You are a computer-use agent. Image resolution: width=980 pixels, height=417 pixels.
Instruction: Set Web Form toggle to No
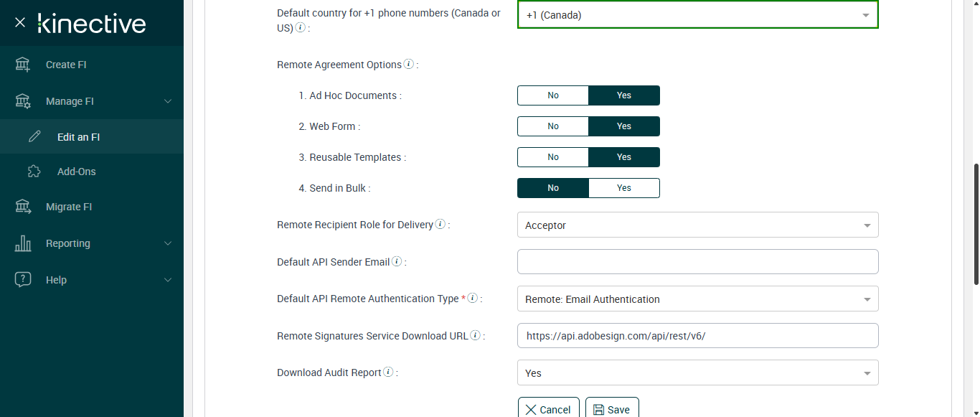coord(553,126)
